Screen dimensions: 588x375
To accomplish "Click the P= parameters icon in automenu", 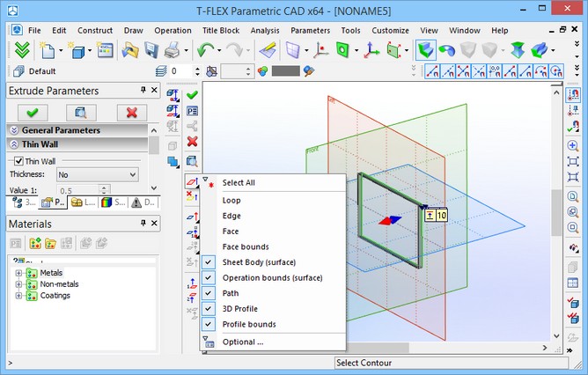I will coord(192,111).
